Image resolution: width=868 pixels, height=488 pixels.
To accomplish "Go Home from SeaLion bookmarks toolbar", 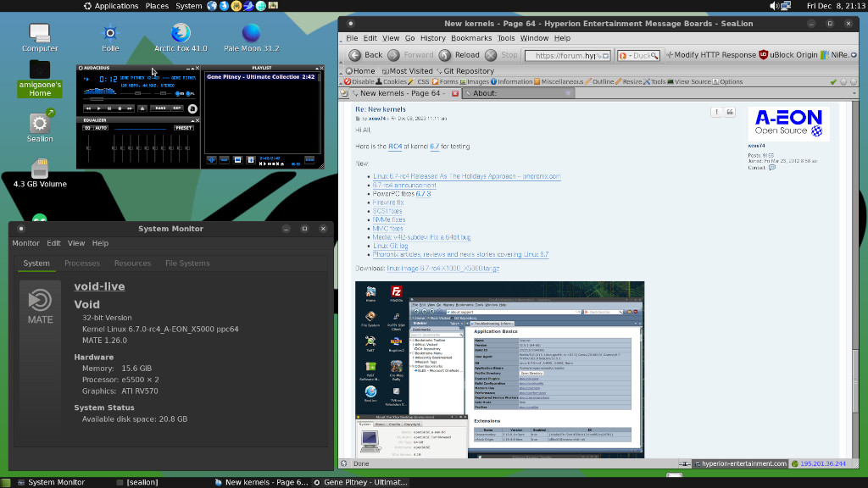I will coord(360,71).
